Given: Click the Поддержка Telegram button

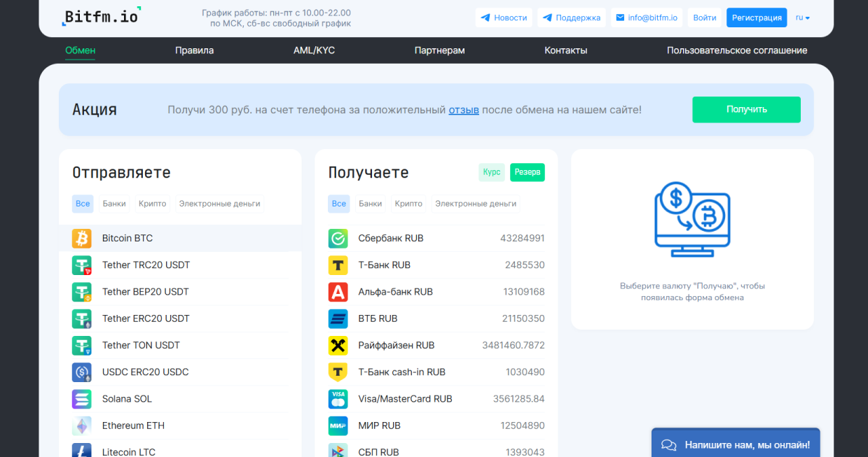Looking at the screenshot, I should (572, 17).
